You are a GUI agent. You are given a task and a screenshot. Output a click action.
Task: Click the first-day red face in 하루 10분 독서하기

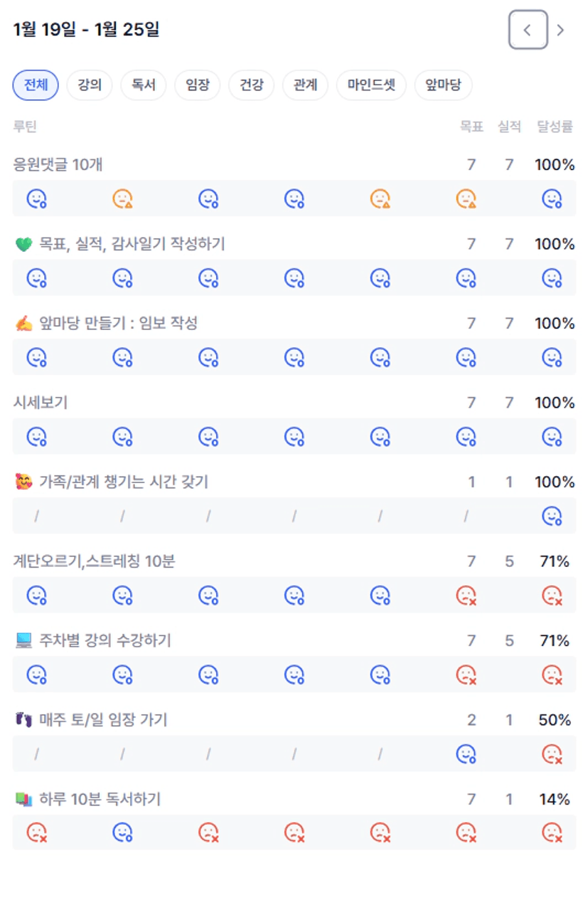[x=36, y=832]
